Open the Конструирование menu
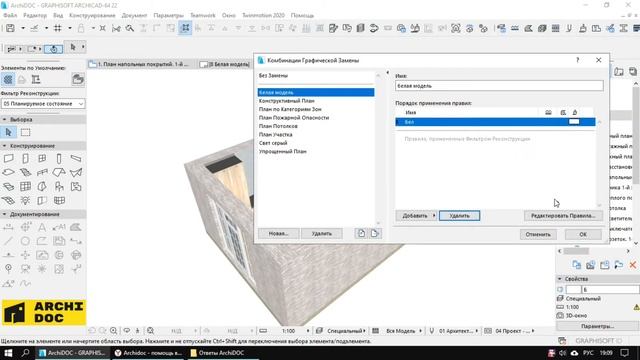Image resolution: width=640 pixels, height=360 pixels. [x=92, y=15]
